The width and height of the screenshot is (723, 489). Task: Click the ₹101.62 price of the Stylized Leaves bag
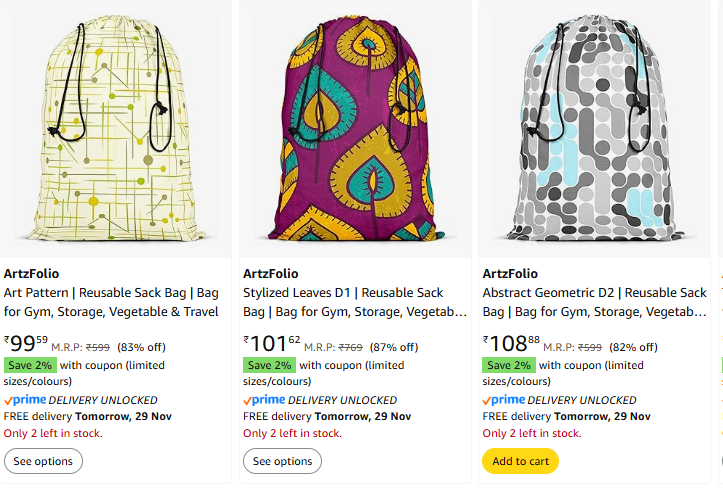pyautogui.click(x=271, y=344)
